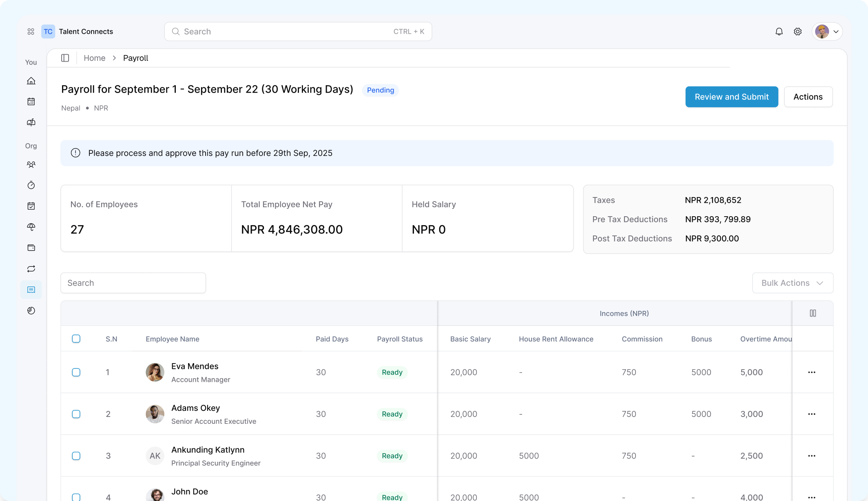Image resolution: width=868 pixels, height=501 pixels.
Task: Open calendar icon under You section
Action: pyautogui.click(x=31, y=102)
